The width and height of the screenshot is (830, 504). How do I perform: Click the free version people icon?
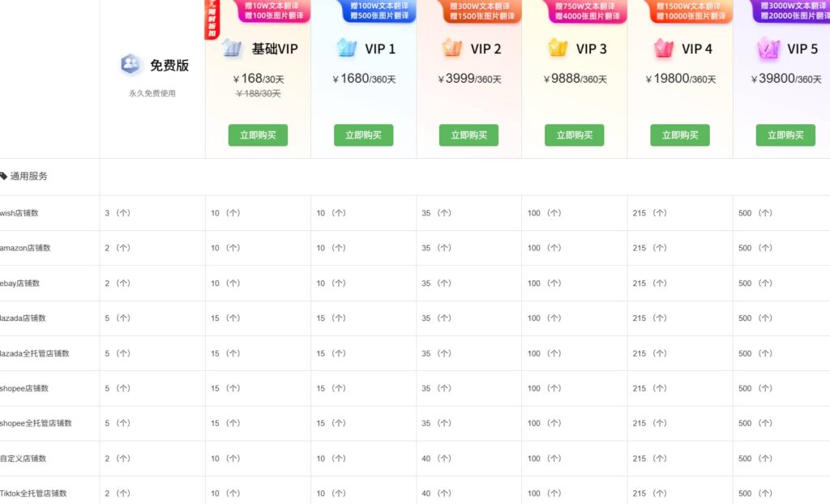coord(130,65)
